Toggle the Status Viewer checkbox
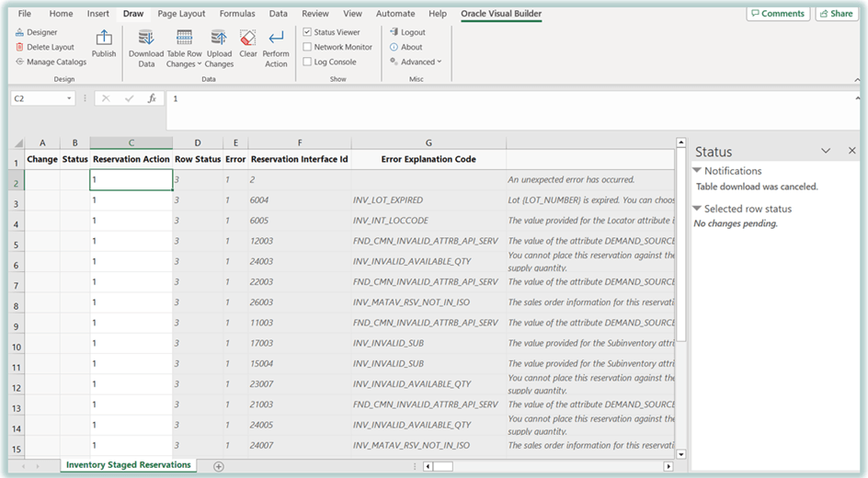The height and width of the screenshot is (478, 868). coord(307,32)
